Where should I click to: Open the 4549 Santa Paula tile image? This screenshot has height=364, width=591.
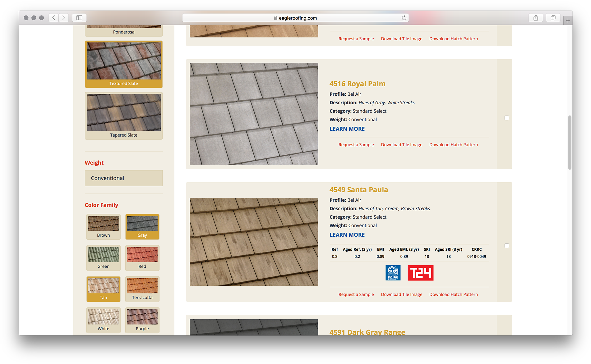click(254, 242)
